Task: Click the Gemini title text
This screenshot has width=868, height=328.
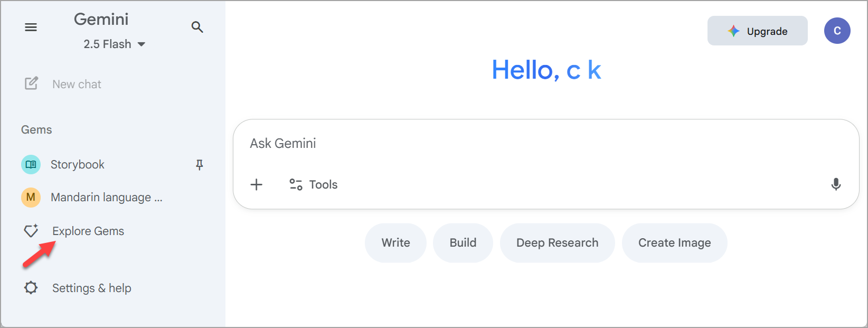Action: click(101, 19)
